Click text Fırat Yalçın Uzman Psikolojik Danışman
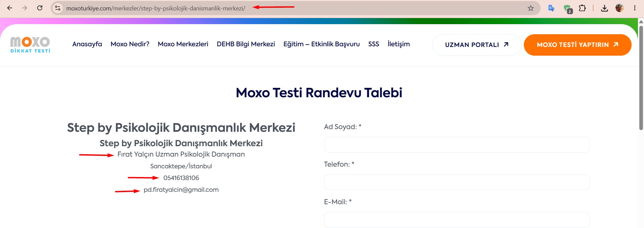Viewport: 644px width, 228px height. (x=181, y=154)
